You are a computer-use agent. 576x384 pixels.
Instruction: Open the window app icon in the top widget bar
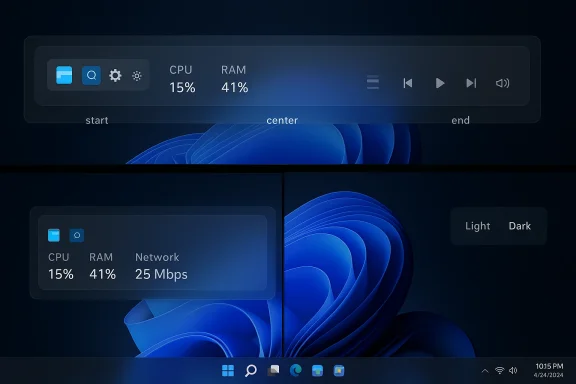[64, 75]
